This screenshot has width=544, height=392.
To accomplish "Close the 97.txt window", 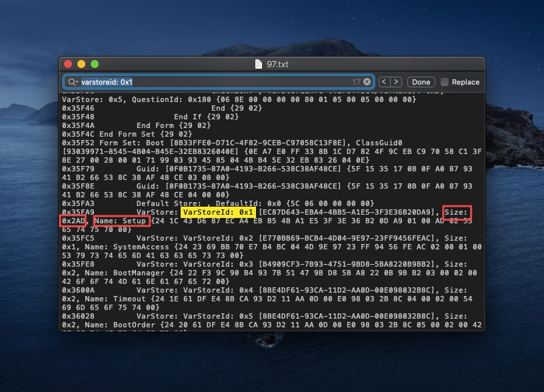I will click(x=67, y=64).
